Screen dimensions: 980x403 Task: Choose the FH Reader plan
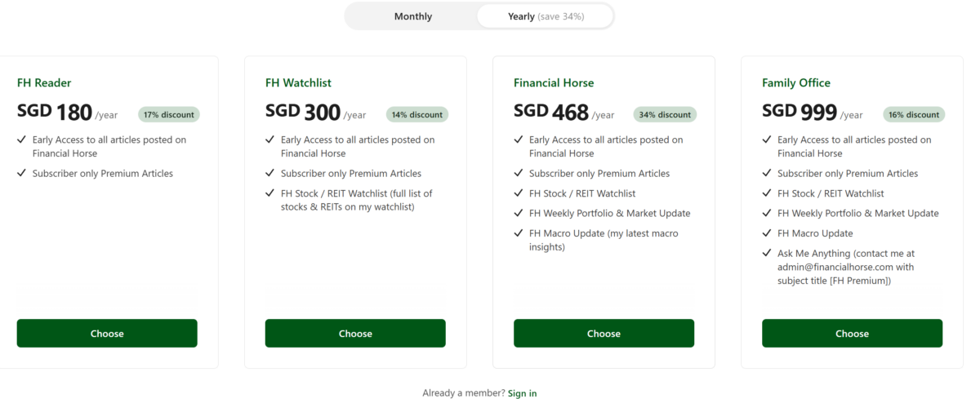click(x=107, y=334)
